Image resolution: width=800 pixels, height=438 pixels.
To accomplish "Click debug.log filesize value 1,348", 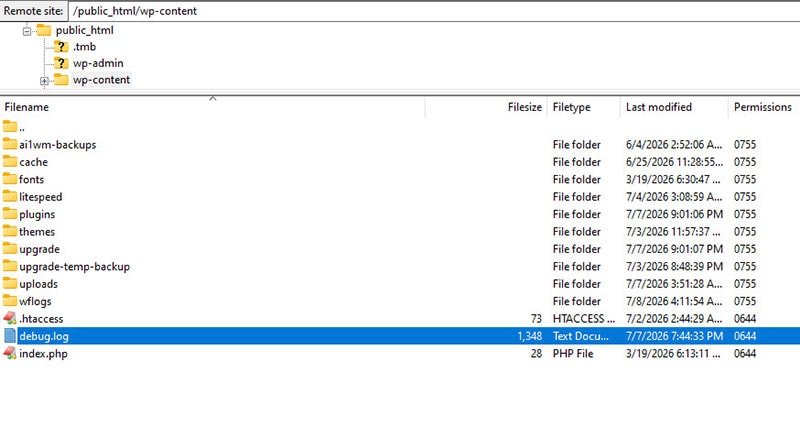I will tap(530, 336).
